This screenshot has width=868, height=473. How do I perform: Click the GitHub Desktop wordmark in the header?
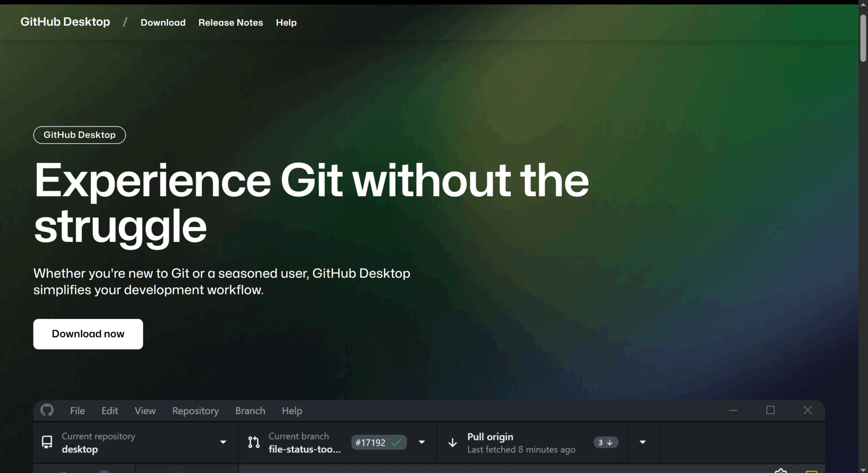click(65, 22)
